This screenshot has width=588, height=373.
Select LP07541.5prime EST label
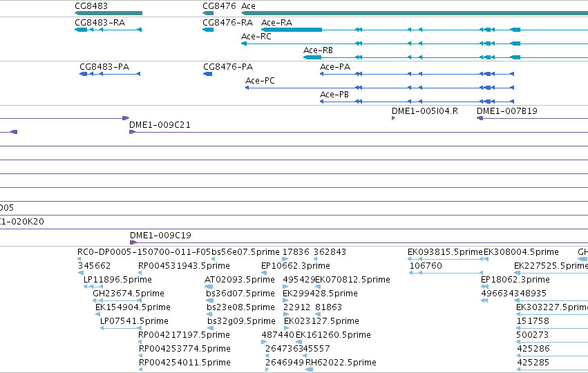[x=134, y=321]
